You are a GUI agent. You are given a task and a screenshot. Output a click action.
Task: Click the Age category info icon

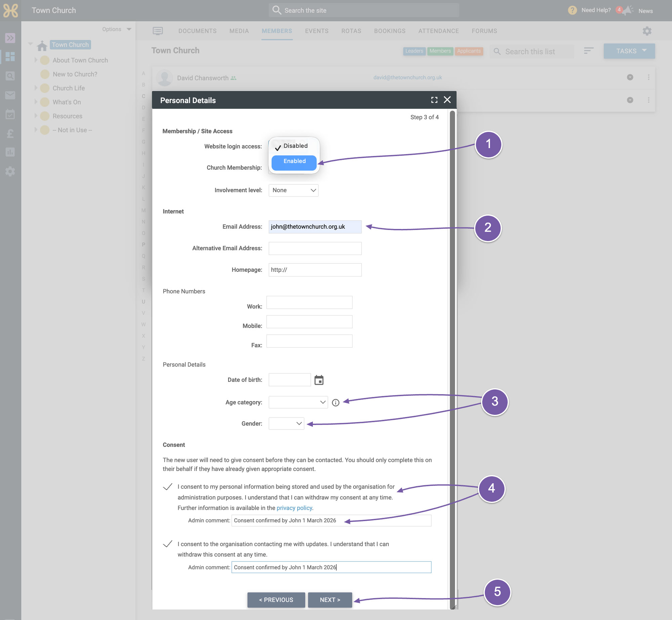(335, 402)
